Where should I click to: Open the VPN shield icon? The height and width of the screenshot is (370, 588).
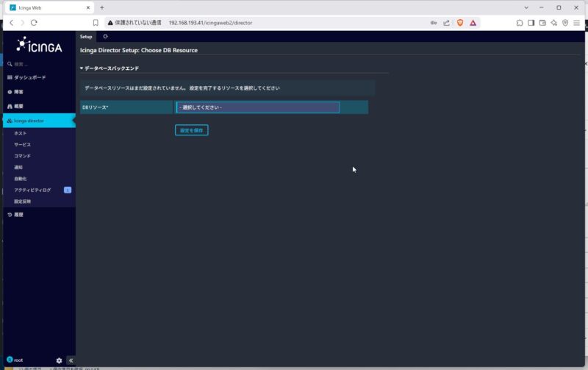click(565, 23)
